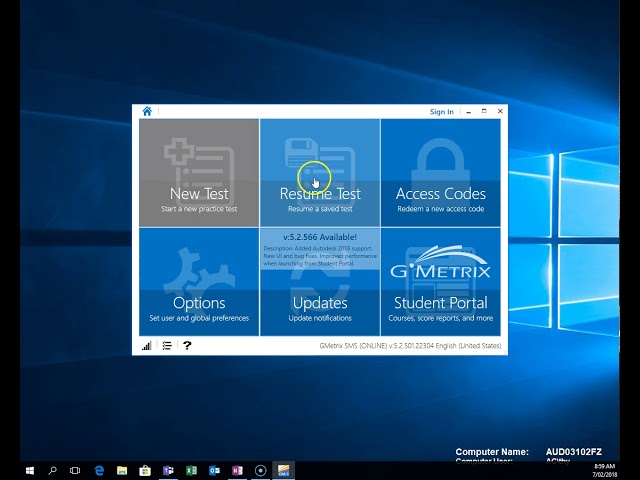The image size is (640, 480).
Task: Open the Access Codes tile
Action: point(441,173)
